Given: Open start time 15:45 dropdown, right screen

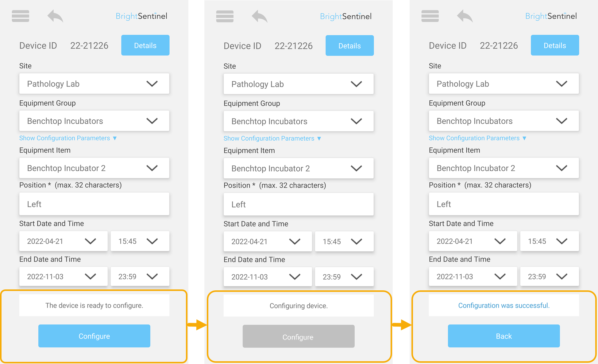Looking at the screenshot, I should pyautogui.click(x=550, y=241).
